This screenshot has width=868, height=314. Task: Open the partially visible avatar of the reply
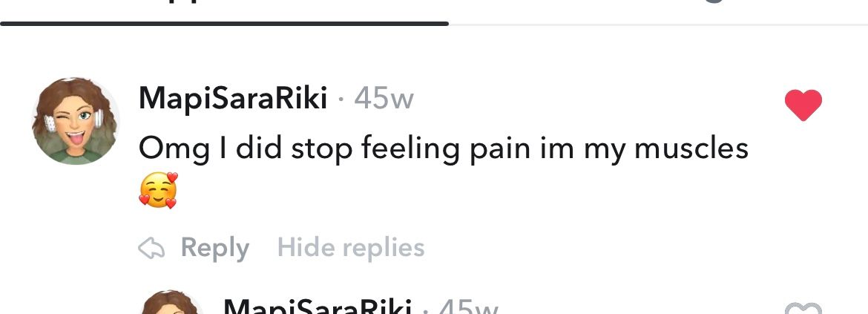(172, 302)
